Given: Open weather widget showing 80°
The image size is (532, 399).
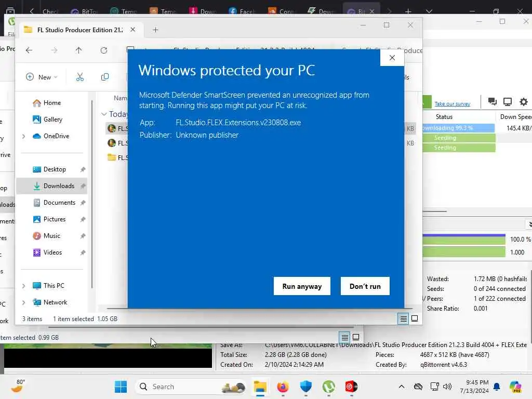Looking at the screenshot, I should pos(18,386).
